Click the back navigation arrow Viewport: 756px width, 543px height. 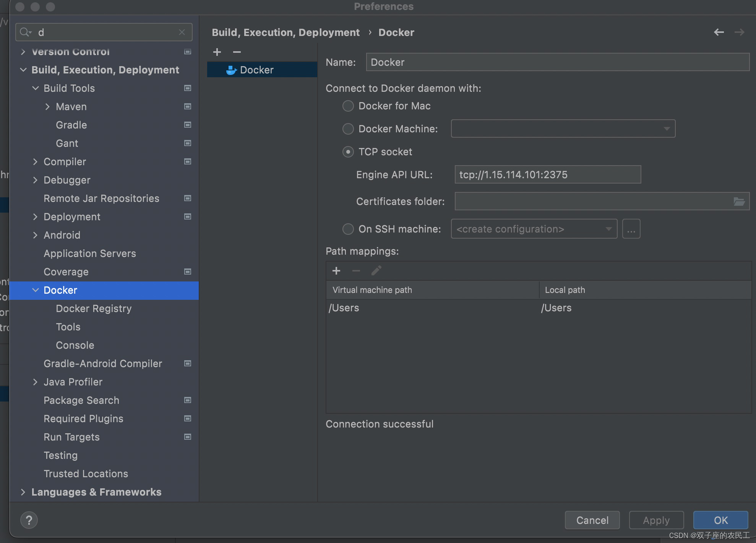click(x=719, y=33)
